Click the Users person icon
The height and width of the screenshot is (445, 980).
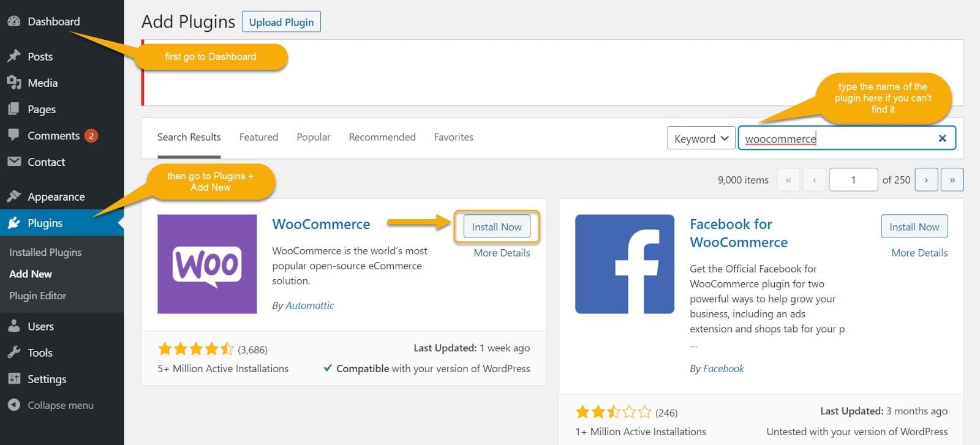click(13, 326)
